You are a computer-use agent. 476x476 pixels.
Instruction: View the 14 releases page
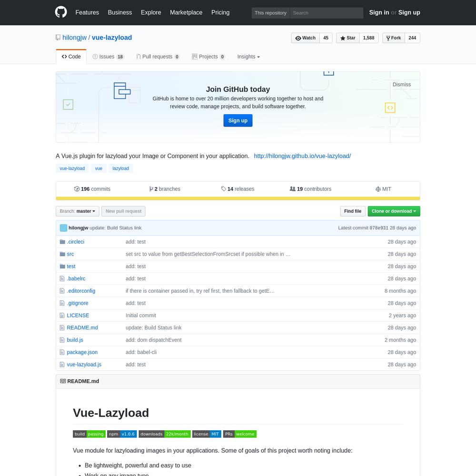[x=238, y=189]
